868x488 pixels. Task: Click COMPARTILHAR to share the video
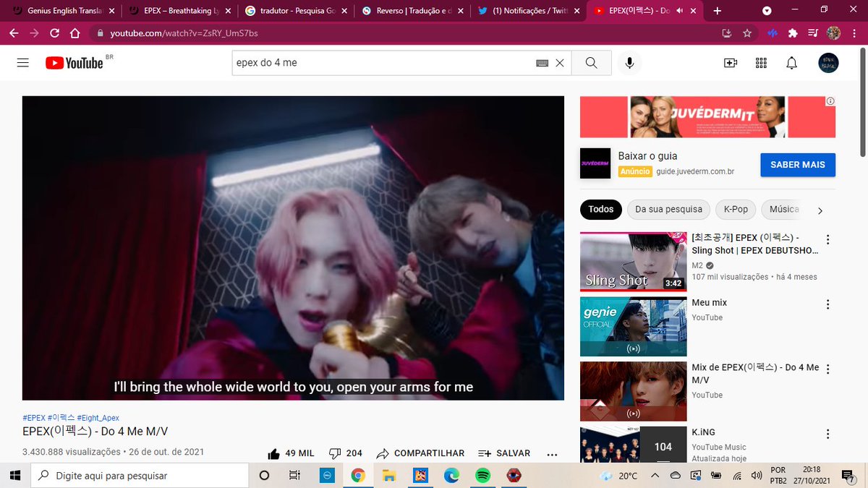420,453
